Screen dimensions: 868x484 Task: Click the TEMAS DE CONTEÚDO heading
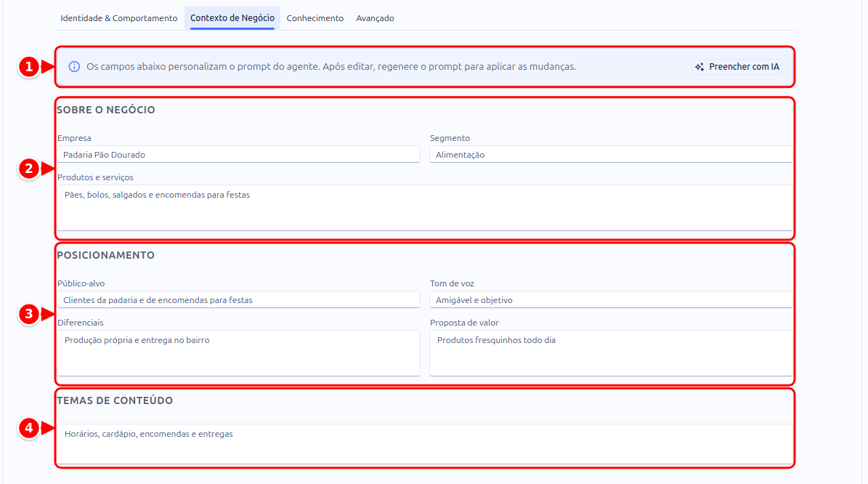(115, 400)
